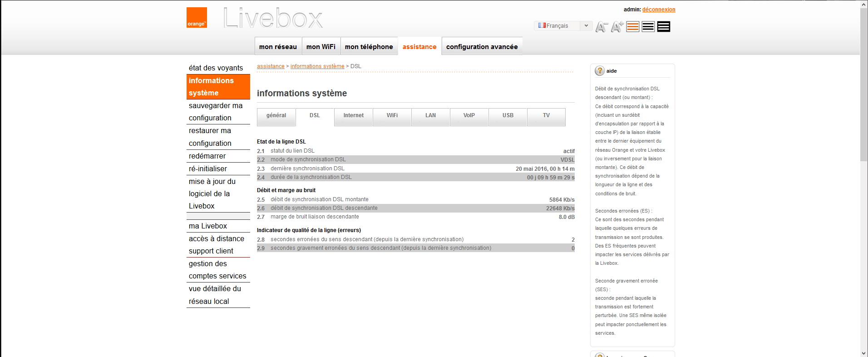
Task: Click the Livebox title logo
Action: [273, 18]
